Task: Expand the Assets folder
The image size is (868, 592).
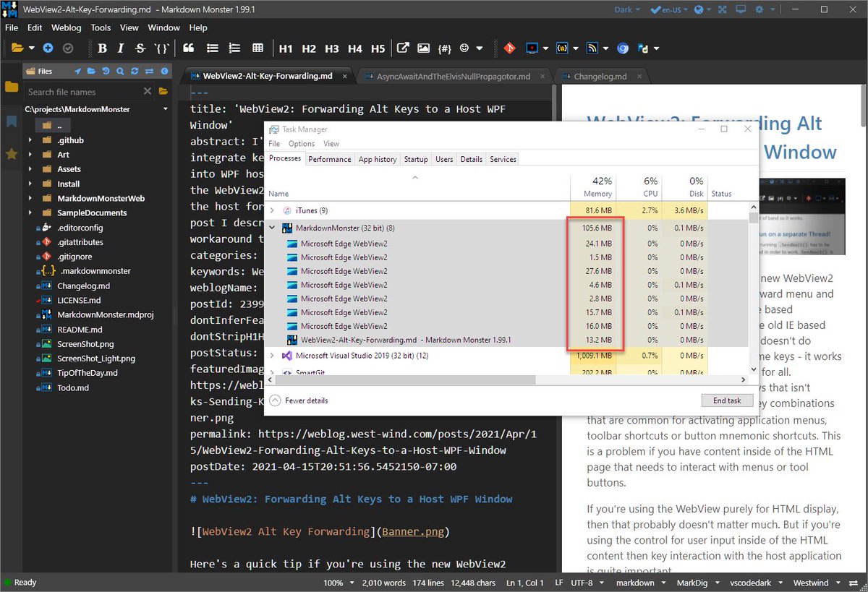Action: (x=30, y=169)
